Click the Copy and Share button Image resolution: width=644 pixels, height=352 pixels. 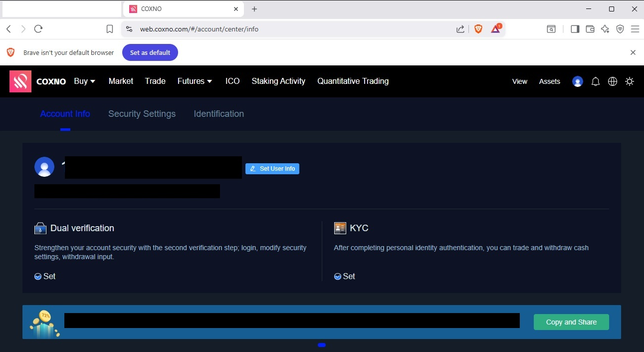[571, 322]
